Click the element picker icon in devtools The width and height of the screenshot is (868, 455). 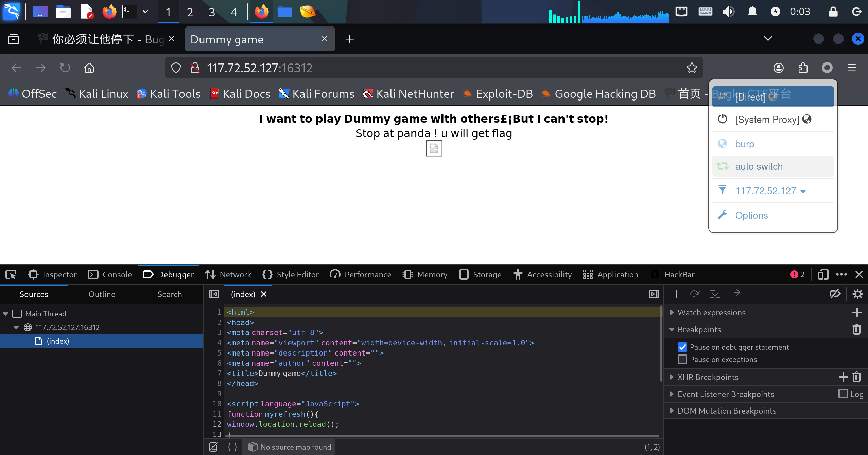coord(11,274)
